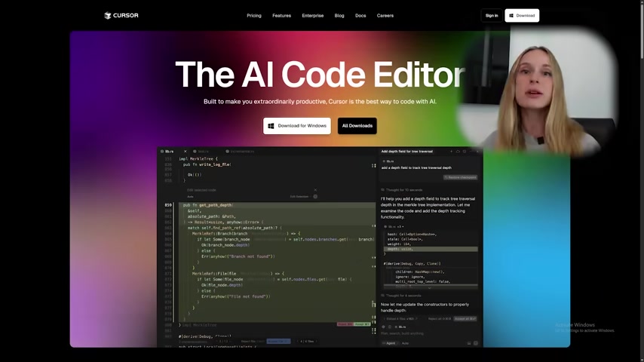Screen dimensions: 644x362
Task: Click the header Download button
Action: pos(522,16)
